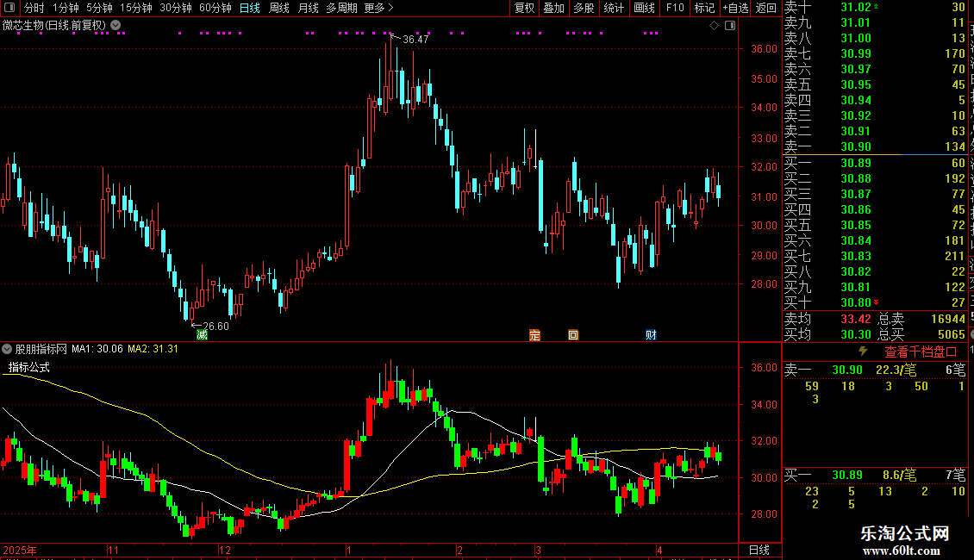Switch to 月线 monthly chart
This screenshot has width=974, height=560.
pos(308,8)
